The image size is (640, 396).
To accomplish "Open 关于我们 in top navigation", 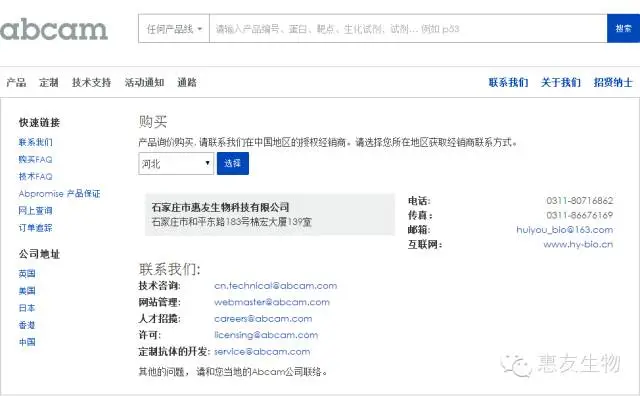I will 560,82.
